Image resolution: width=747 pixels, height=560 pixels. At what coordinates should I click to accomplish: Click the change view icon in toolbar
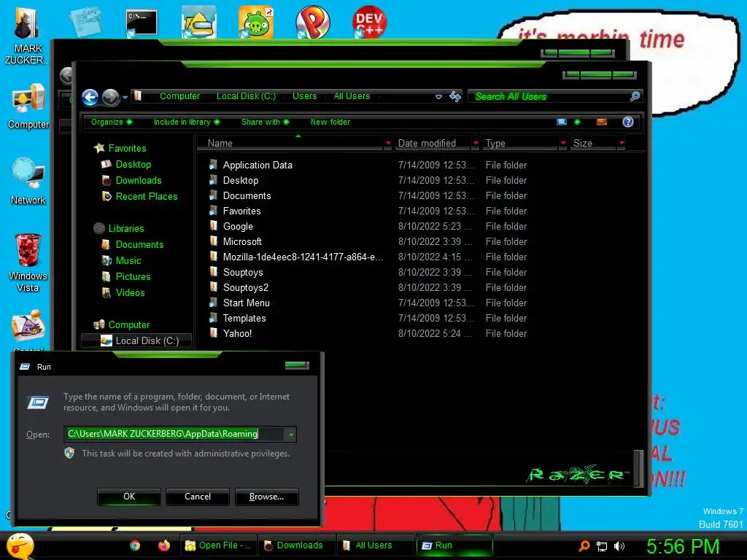(x=562, y=122)
